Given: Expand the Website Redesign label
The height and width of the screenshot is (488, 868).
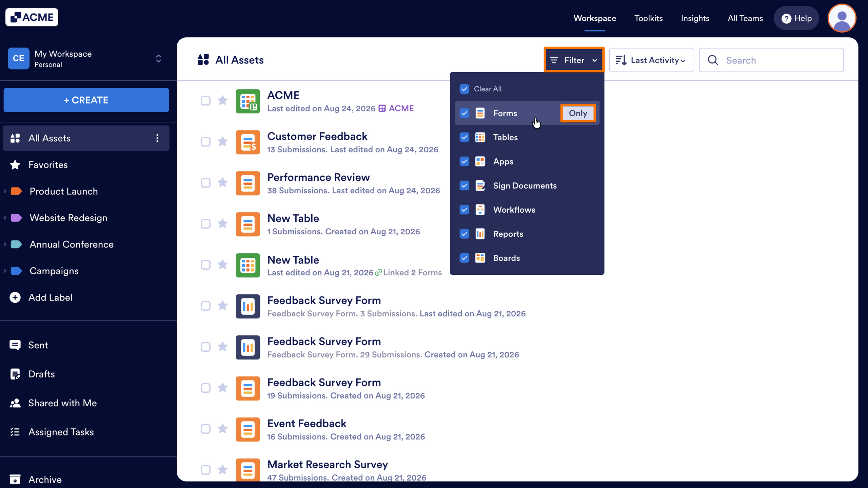Looking at the screenshot, I should point(5,218).
